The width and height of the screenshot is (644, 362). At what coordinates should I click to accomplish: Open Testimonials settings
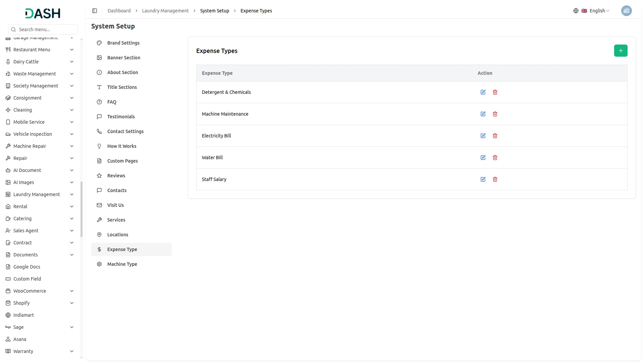(131, 117)
